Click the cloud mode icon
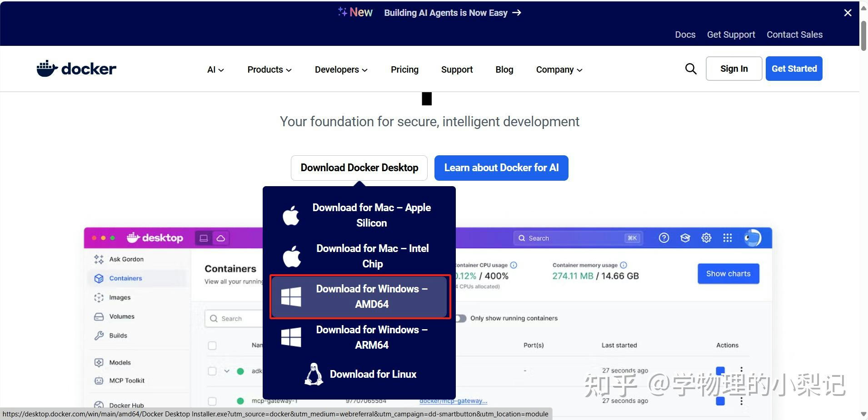Screen dimensions: 868x420 click(x=220, y=238)
